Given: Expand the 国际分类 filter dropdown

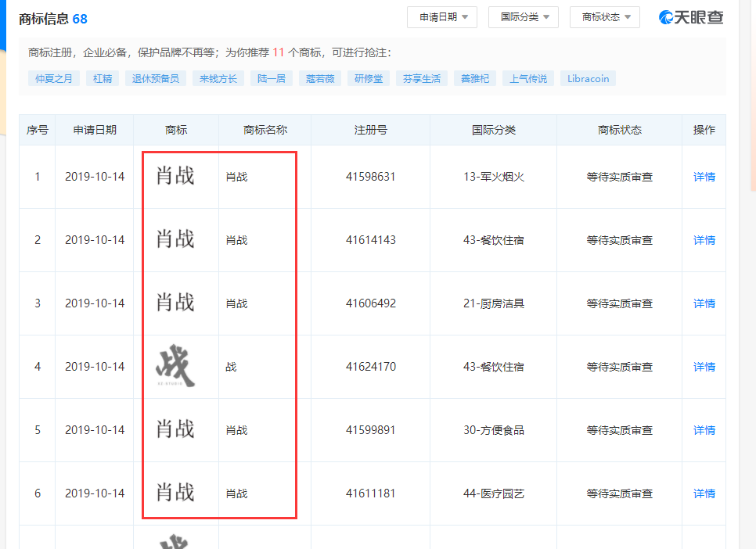Looking at the screenshot, I should (523, 17).
